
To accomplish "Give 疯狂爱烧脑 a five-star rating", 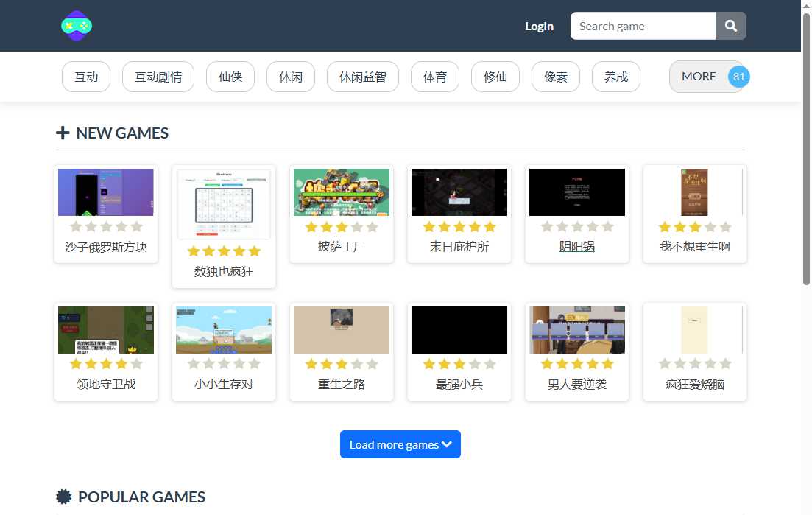I will 724,364.
